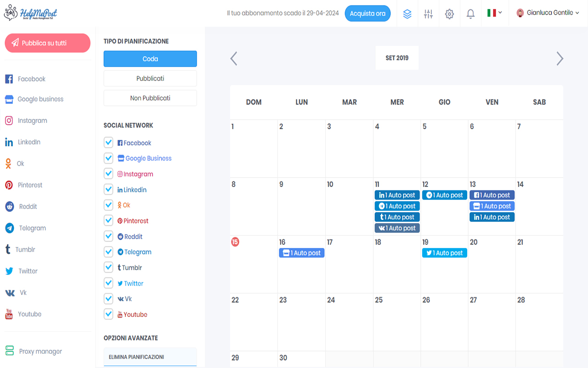This screenshot has height=368, width=588.
Task: Go to previous month with left arrow
Action: pyautogui.click(x=234, y=58)
